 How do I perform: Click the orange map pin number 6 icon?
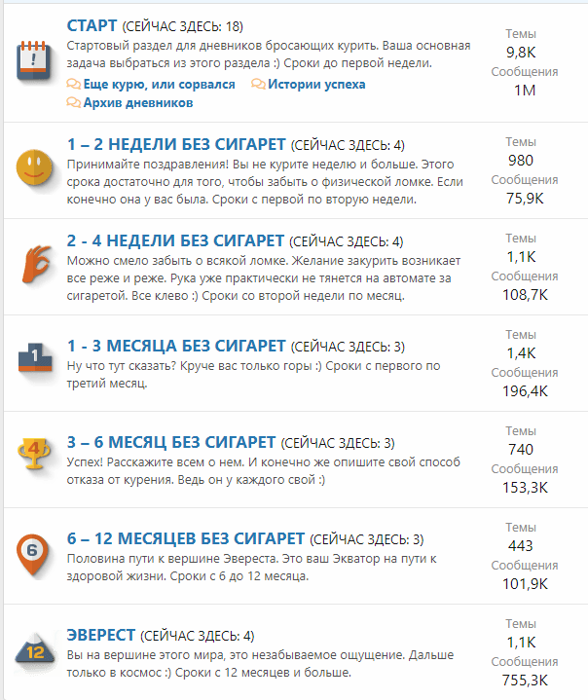point(32,553)
